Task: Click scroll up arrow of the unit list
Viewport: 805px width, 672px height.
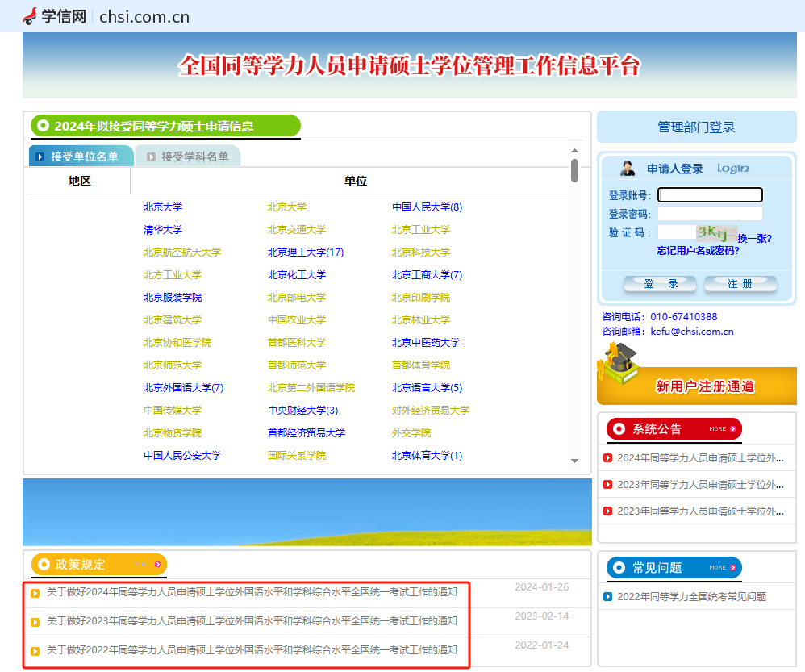Action: (574, 150)
